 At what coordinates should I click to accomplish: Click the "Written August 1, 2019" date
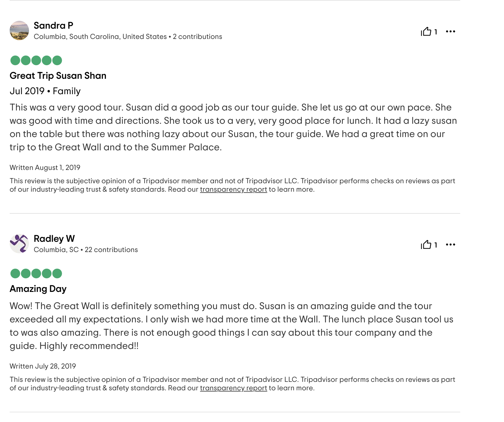(x=45, y=168)
